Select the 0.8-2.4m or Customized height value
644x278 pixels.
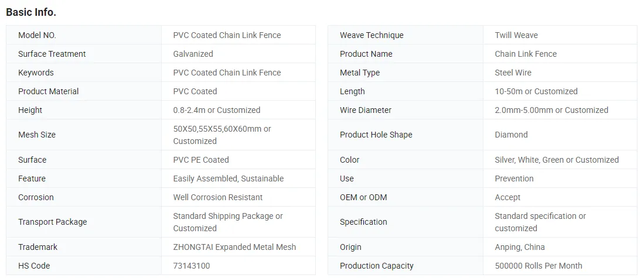(x=216, y=110)
